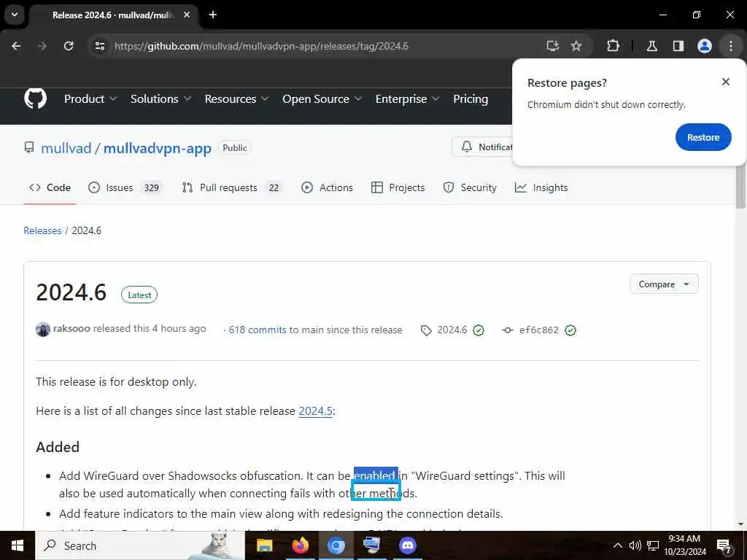Click the Notifications bell button
747x560 pixels.
tap(482, 147)
